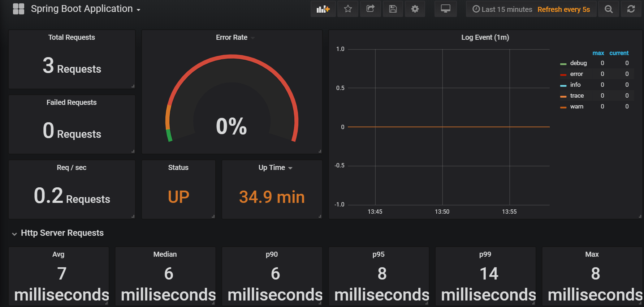644x307 pixels.
Task: Click the 13:50 tick on the time axis
Action: pos(442,212)
